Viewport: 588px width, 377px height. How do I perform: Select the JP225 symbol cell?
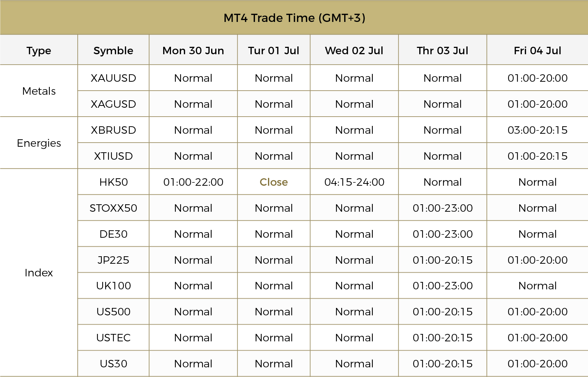(113, 260)
